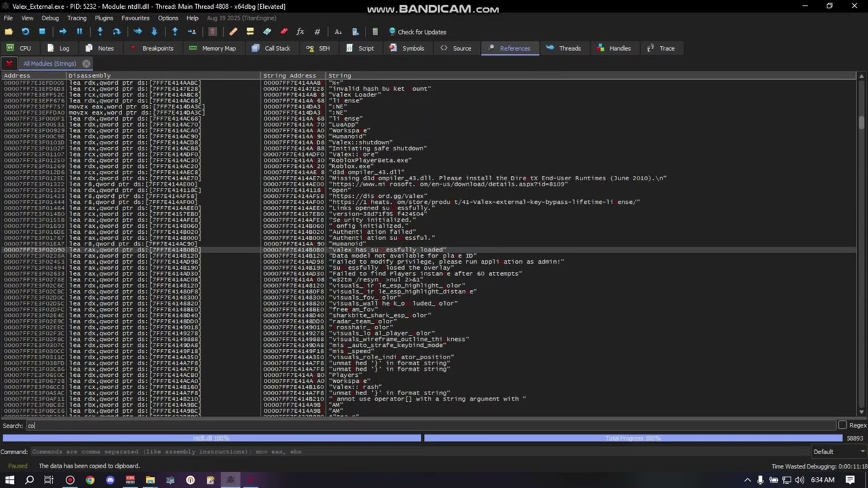
Task: Find intermodular calls icon
Action: (355, 32)
